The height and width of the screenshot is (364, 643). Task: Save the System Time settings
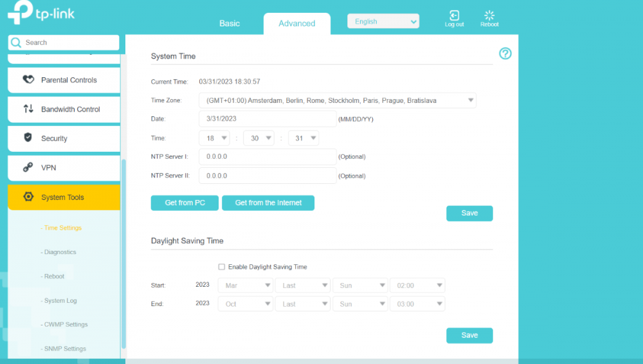[469, 214]
